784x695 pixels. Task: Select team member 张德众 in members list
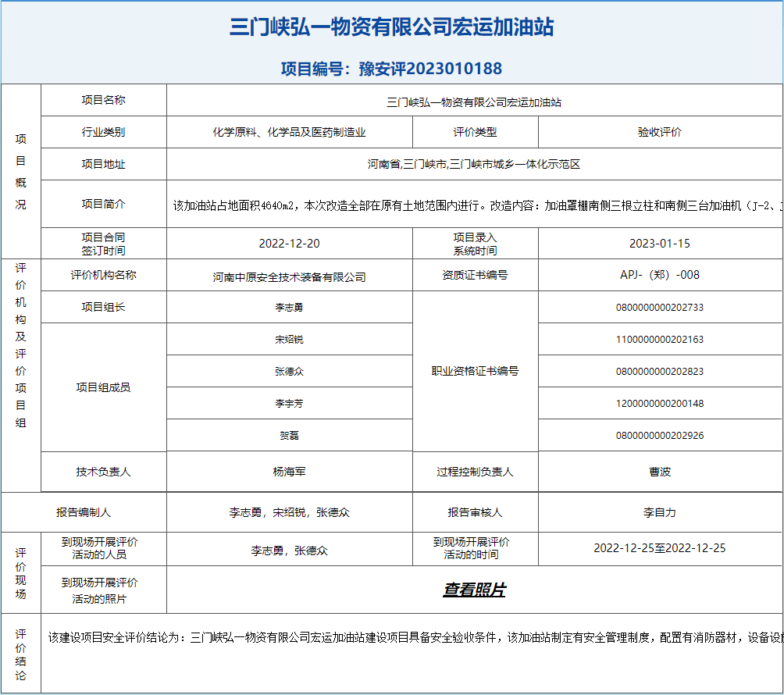[289, 371]
